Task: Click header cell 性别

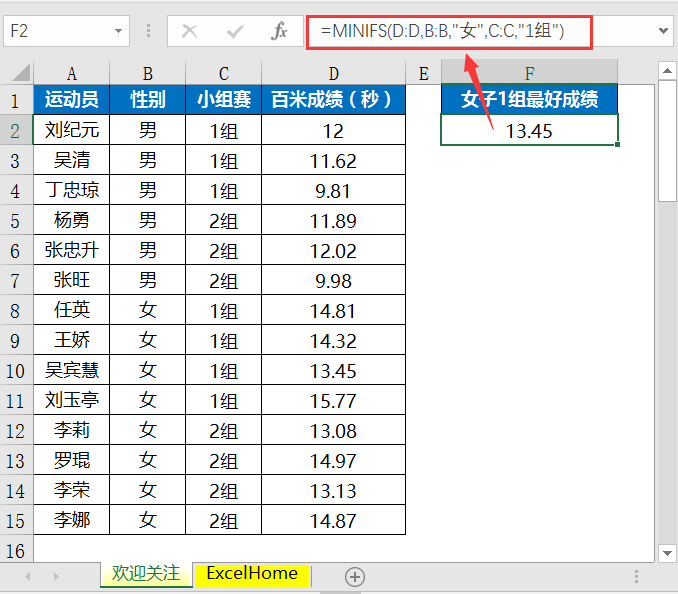Action: point(147,100)
